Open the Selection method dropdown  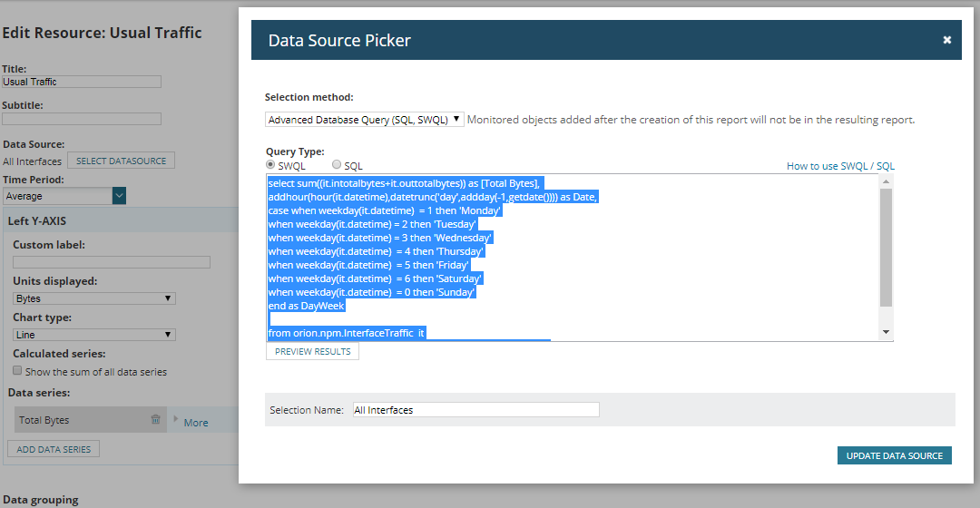[x=365, y=120]
